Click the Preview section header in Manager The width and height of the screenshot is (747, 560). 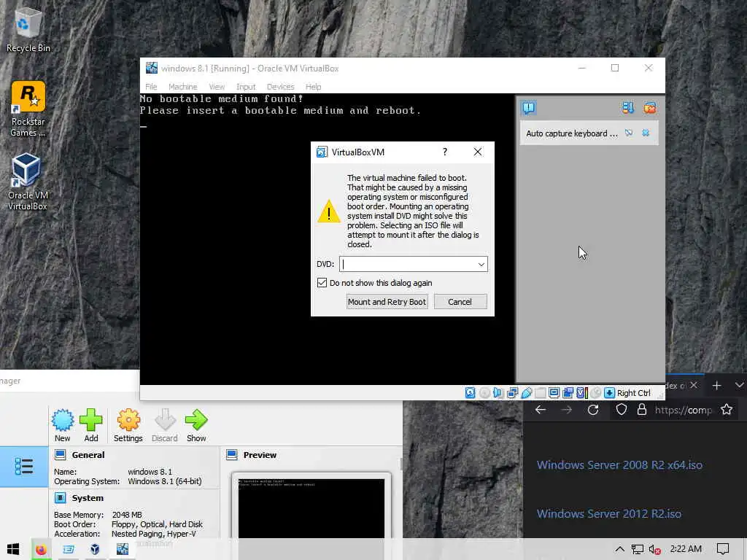click(260, 455)
